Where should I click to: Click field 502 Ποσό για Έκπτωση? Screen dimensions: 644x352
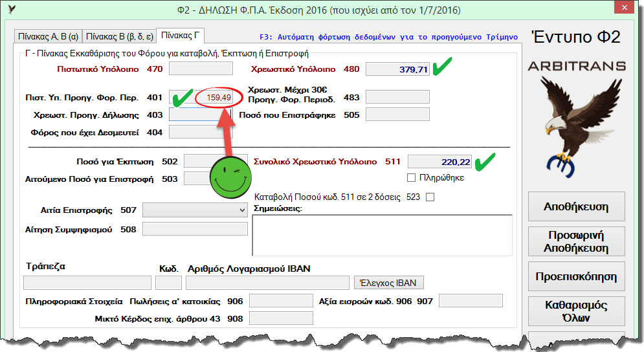216,161
